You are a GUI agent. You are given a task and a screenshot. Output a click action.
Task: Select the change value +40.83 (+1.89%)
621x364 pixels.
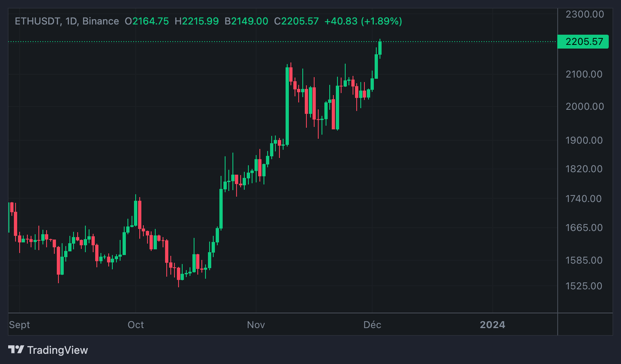(x=363, y=21)
